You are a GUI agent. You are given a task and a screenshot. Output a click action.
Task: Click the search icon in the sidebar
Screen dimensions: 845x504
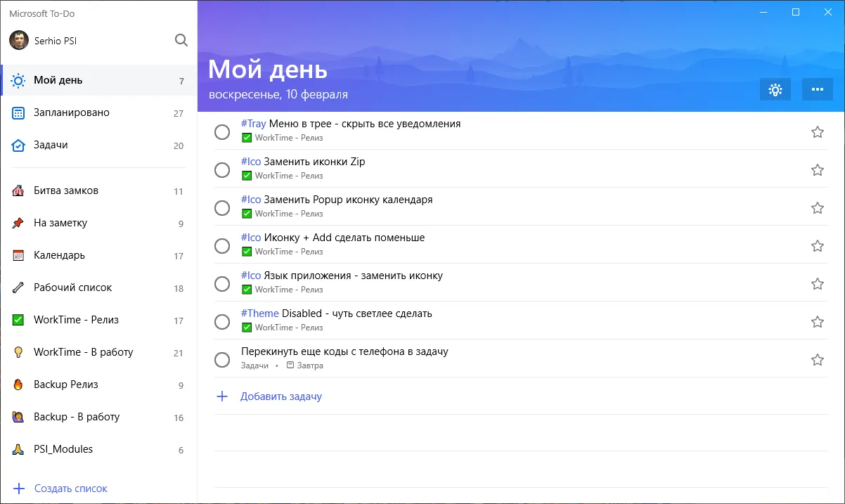click(181, 40)
